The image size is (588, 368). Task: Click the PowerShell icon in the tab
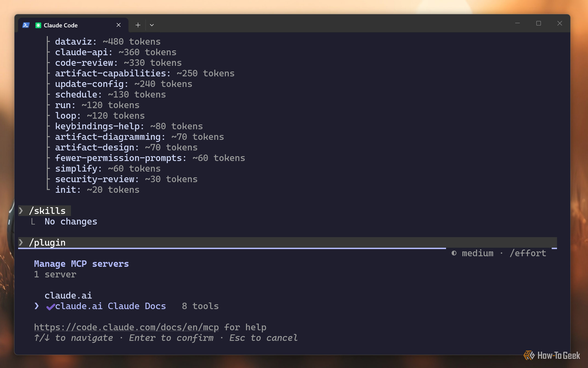coord(26,25)
